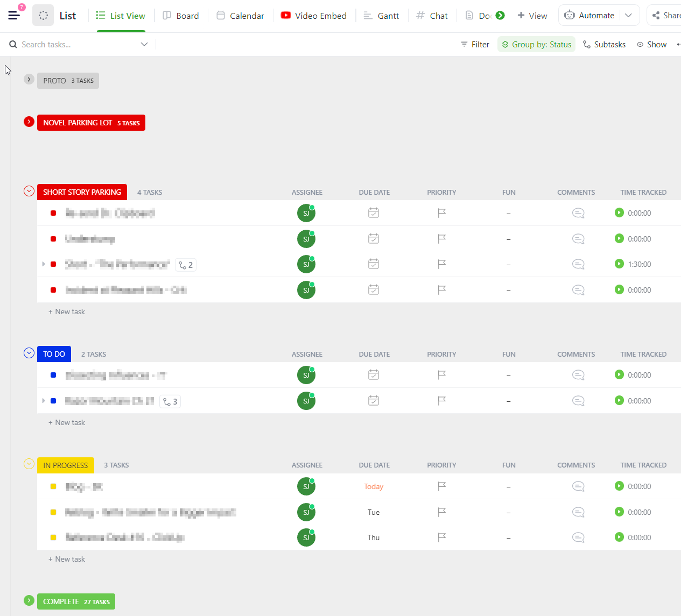Set a priority flag on the task due Today
Image resolution: width=681 pixels, height=616 pixels.
click(x=441, y=486)
